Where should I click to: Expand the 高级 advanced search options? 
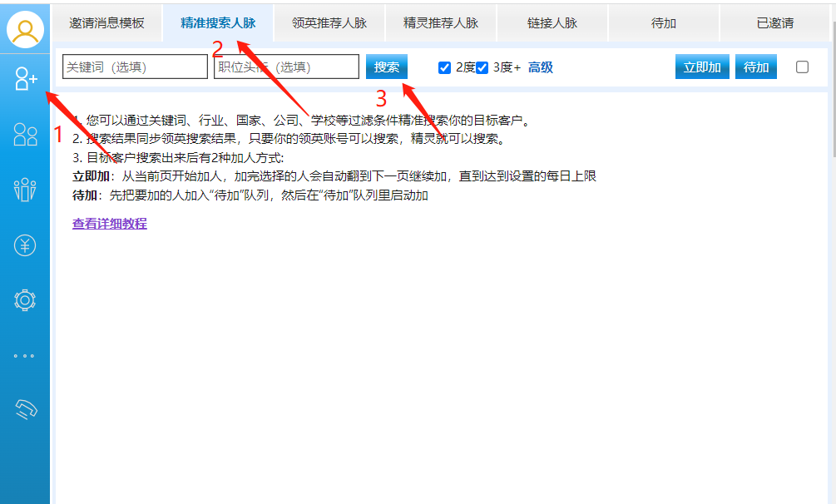tap(540, 67)
